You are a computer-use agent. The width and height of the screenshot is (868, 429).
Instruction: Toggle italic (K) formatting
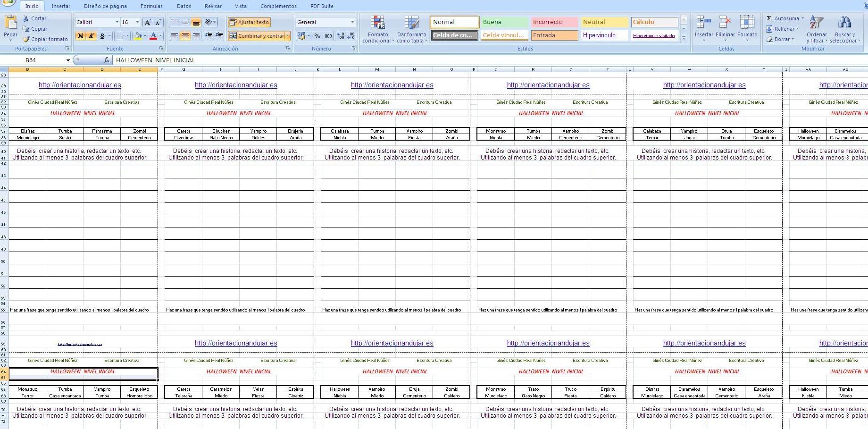click(x=92, y=36)
